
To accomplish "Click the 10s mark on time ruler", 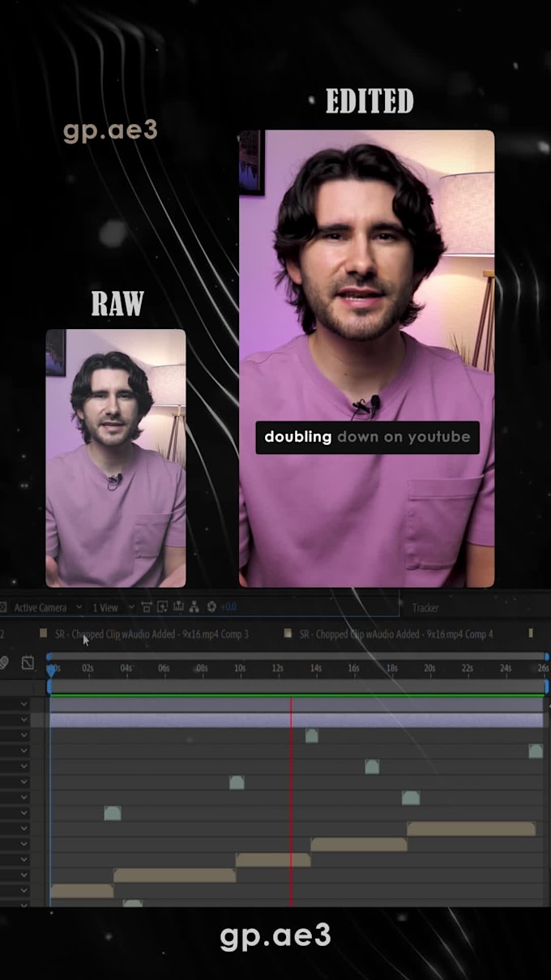I will (x=240, y=669).
